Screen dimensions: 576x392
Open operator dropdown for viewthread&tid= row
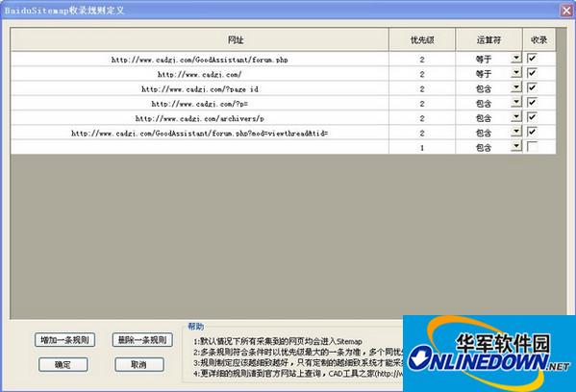516,132
